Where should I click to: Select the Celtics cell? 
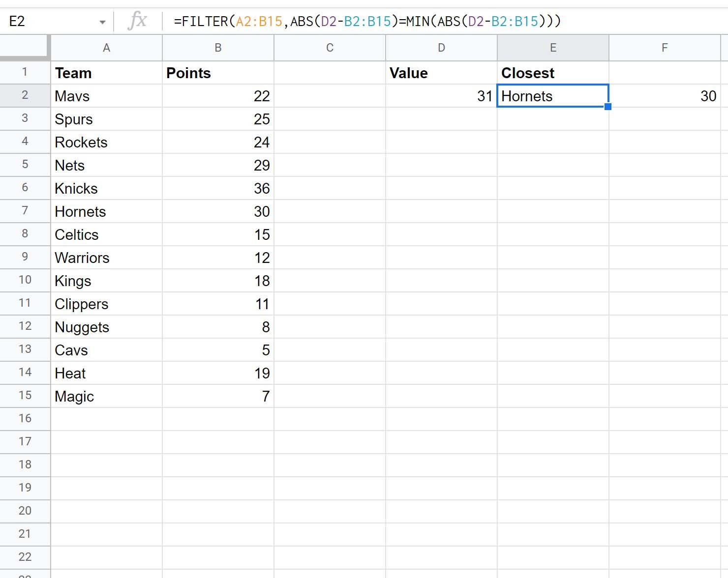point(106,234)
